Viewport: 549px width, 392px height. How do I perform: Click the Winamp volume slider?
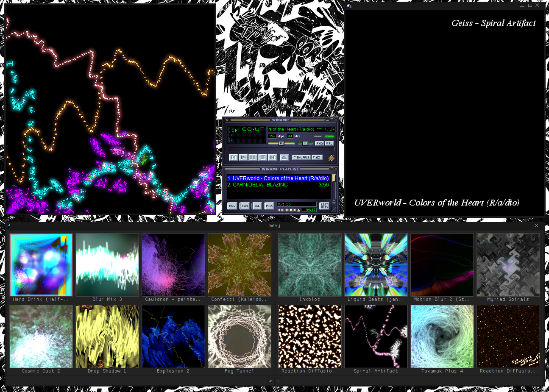pos(281,143)
